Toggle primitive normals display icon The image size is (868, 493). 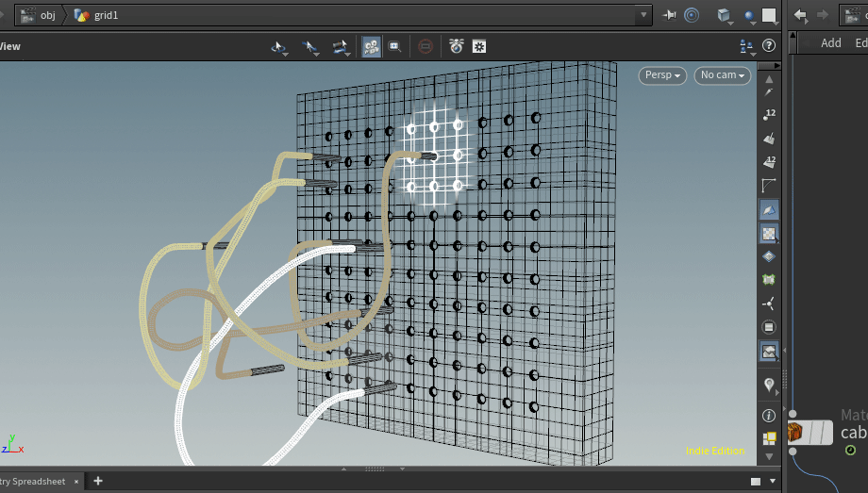coord(769,139)
